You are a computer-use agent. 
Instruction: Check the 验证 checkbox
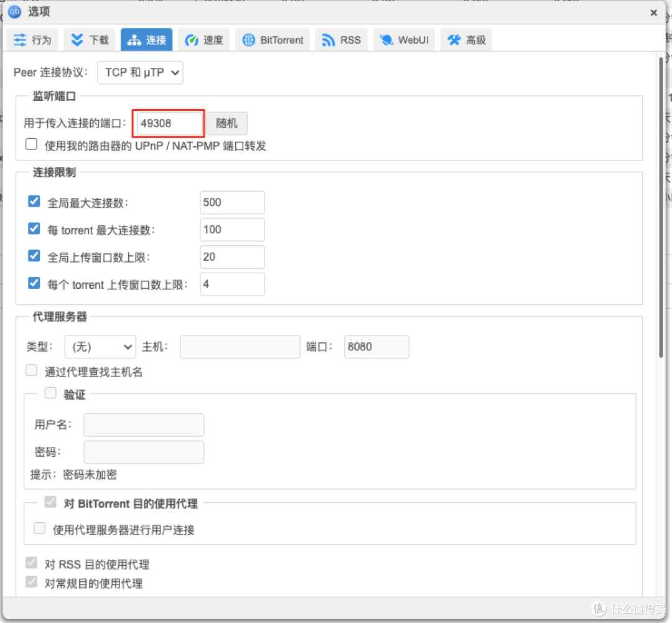[50, 393]
